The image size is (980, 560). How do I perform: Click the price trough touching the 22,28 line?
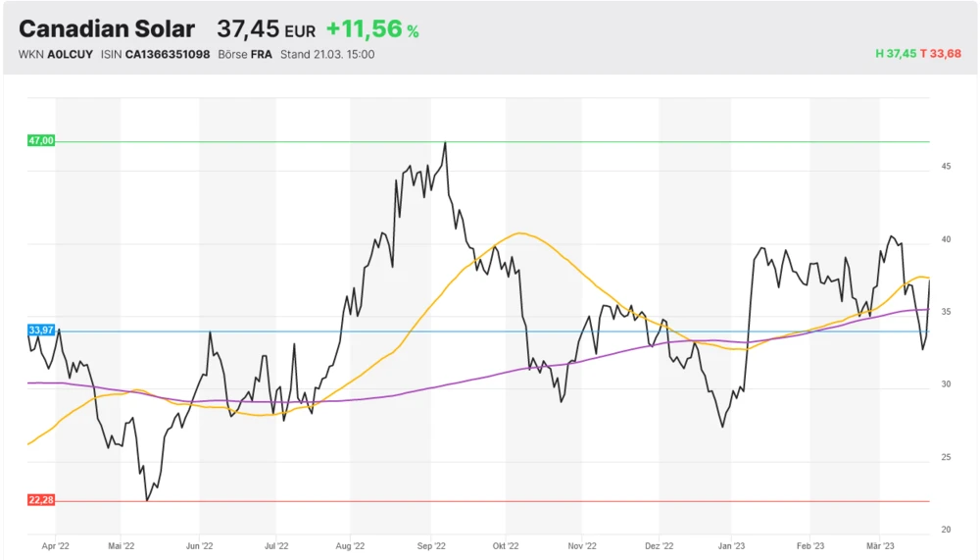(147, 499)
